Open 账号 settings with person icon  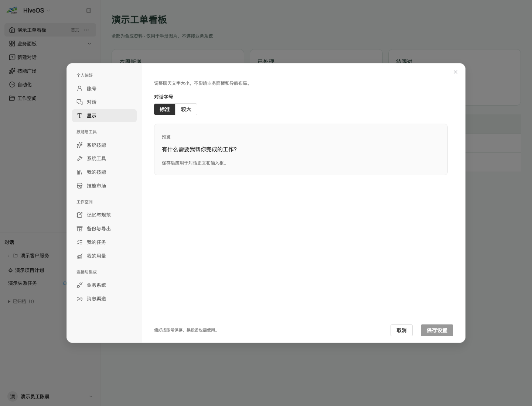[x=79, y=89]
